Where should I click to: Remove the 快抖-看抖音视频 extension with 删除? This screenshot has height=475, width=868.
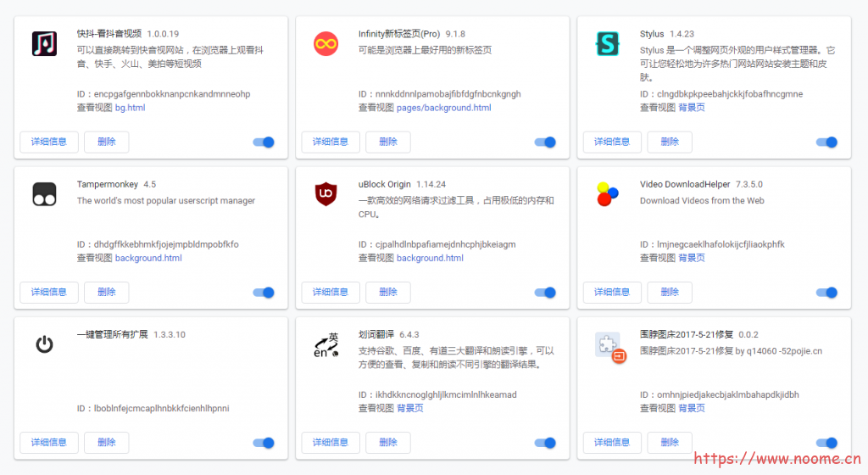[x=106, y=142]
